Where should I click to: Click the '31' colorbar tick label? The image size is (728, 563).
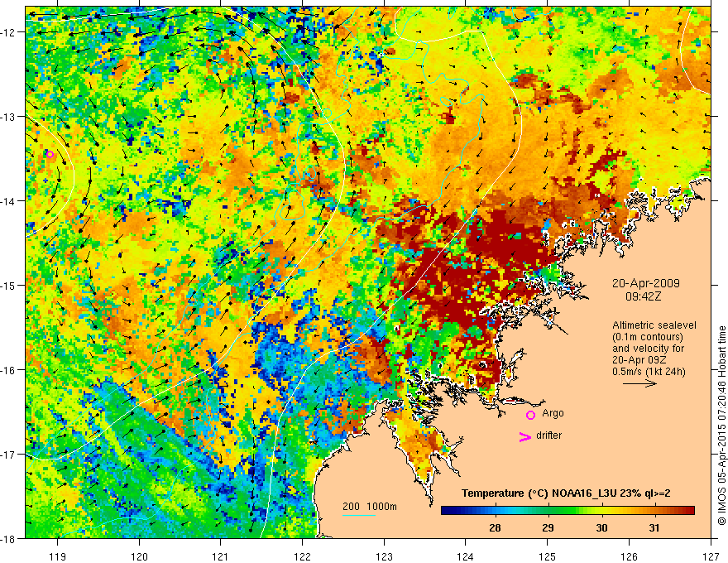pyautogui.click(x=654, y=527)
